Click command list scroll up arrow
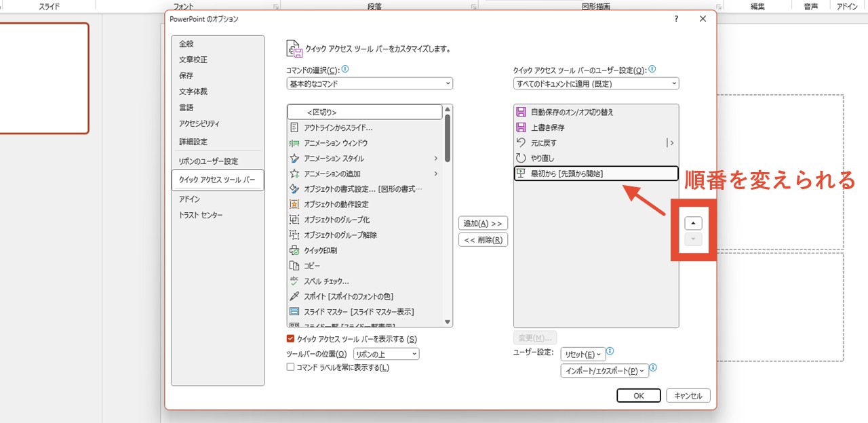The height and width of the screenshot is (423, 868). tap(448, 109)
